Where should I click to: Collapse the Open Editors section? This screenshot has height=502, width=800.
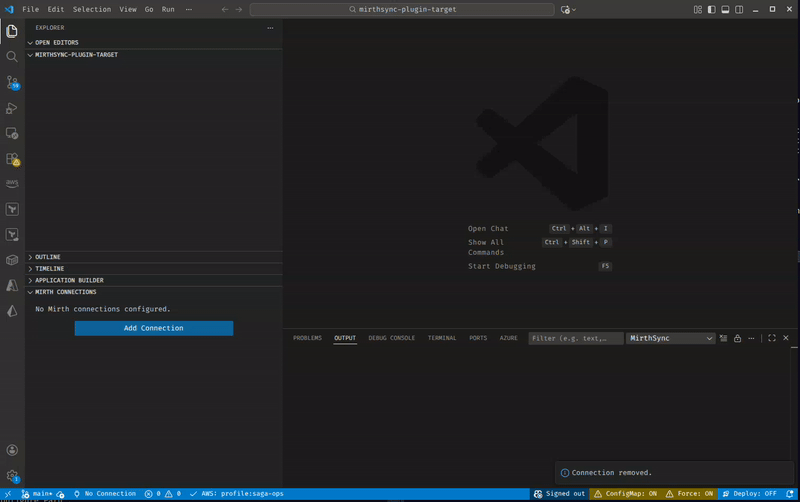click(154, 43)
